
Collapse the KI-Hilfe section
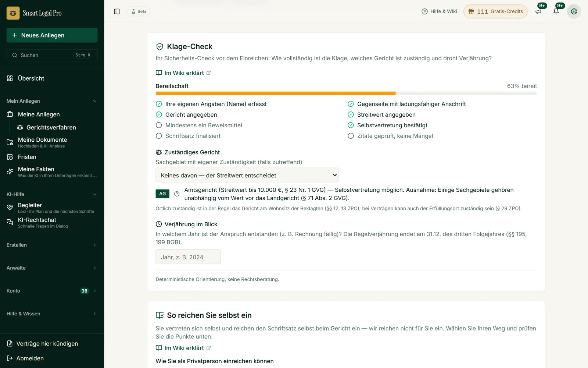pos(52,194)
